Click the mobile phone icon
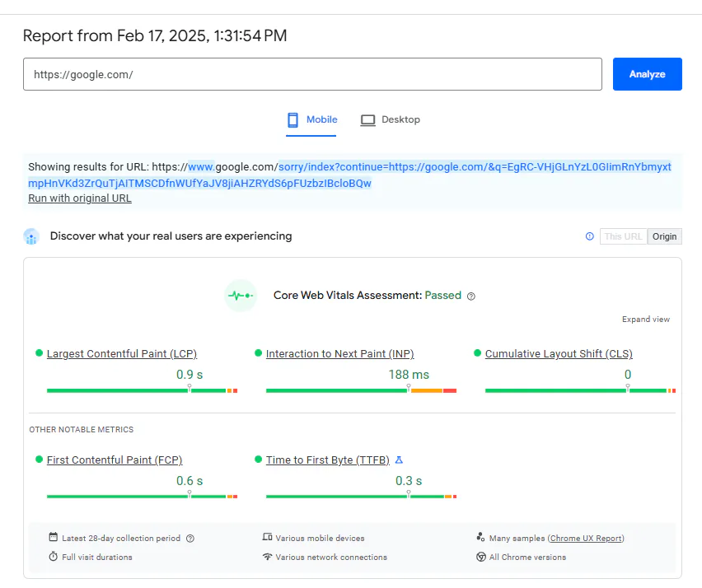The width and height of the screenshot is (702, 588). coord(292,120)
